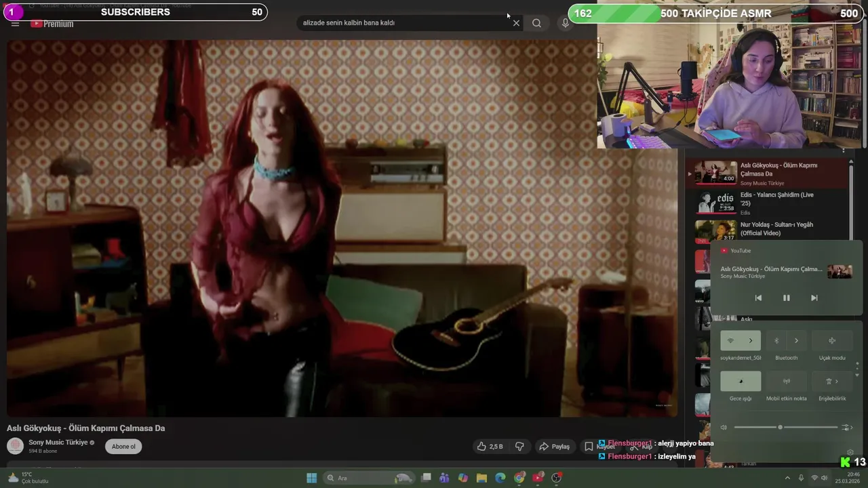The image size is (868, 488).
Task: Play the Aslı Gökyokuş playlist thumbnail
Action: point(715,172)
